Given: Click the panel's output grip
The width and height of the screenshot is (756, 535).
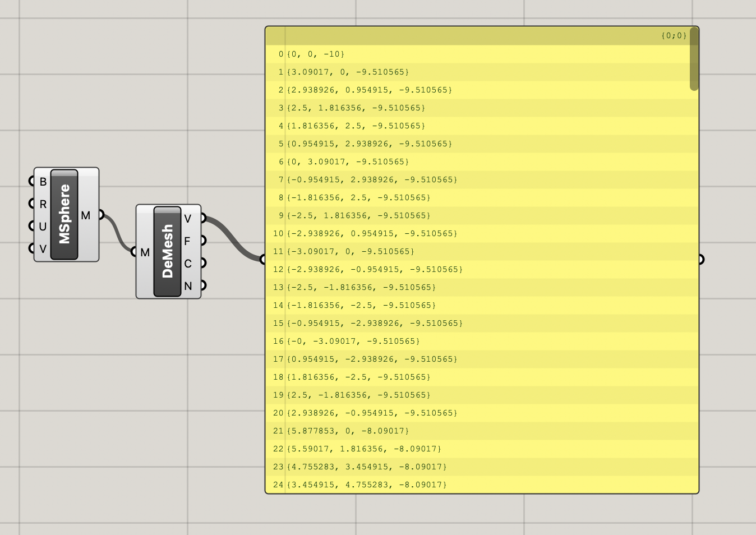Looking at the screenshot, I should [701, 259].
